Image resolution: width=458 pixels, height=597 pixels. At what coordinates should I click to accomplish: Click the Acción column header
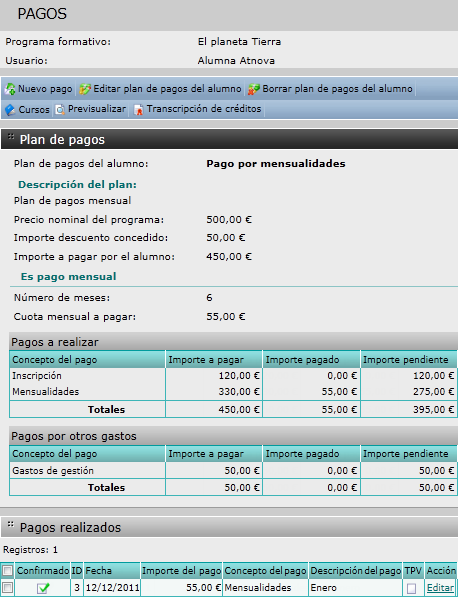pos(441,571)
